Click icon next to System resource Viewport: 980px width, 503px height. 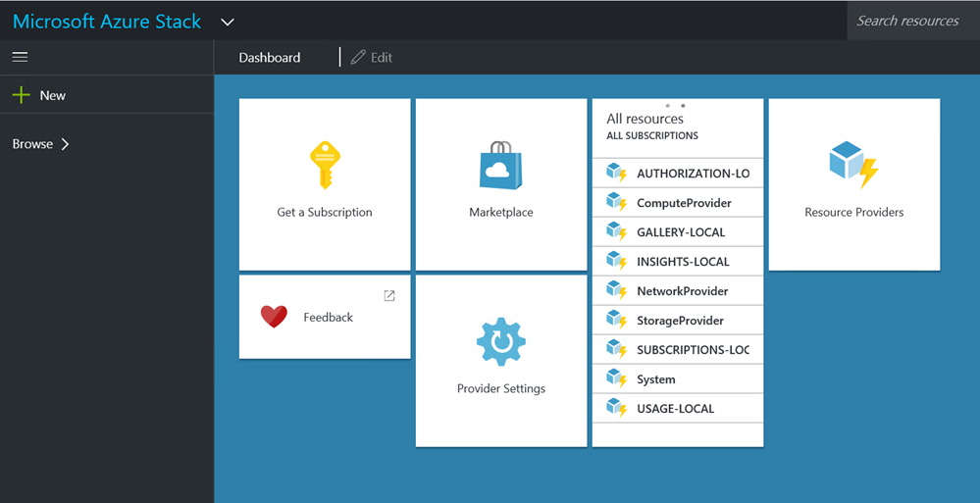(x=617, y=378)
